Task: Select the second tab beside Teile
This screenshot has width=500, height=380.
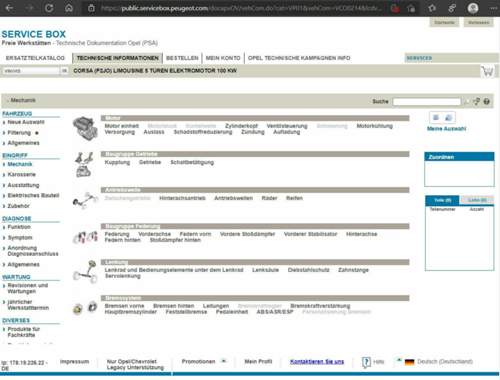Action: point(477,200)
